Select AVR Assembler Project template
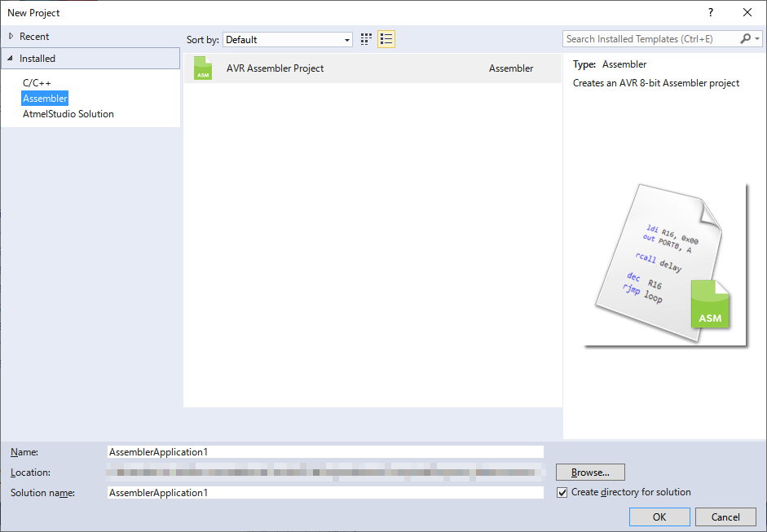This screenshot has height=532, width=767. coord(372,68)
